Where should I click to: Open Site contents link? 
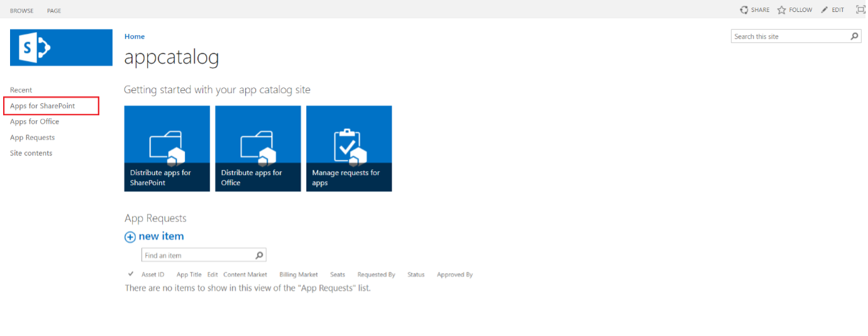(31, 153)
